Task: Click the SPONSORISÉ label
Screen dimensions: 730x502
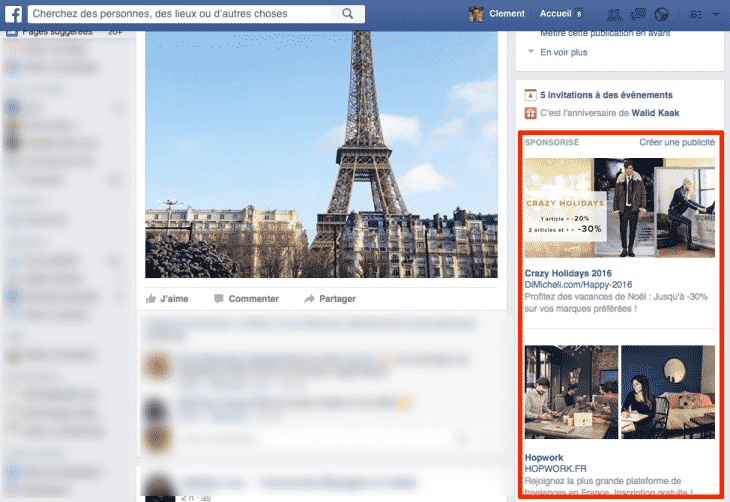Action: tap(552, 142)
